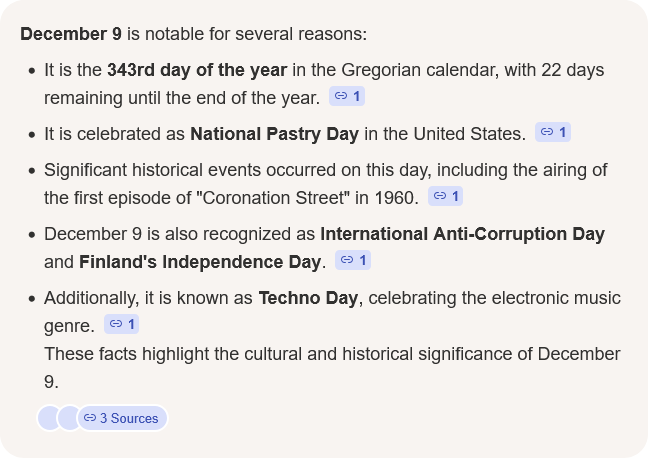Click the bold '343rd day of the year' text
This screenshot has height=458, width=648.
click(x=197, y=71)
